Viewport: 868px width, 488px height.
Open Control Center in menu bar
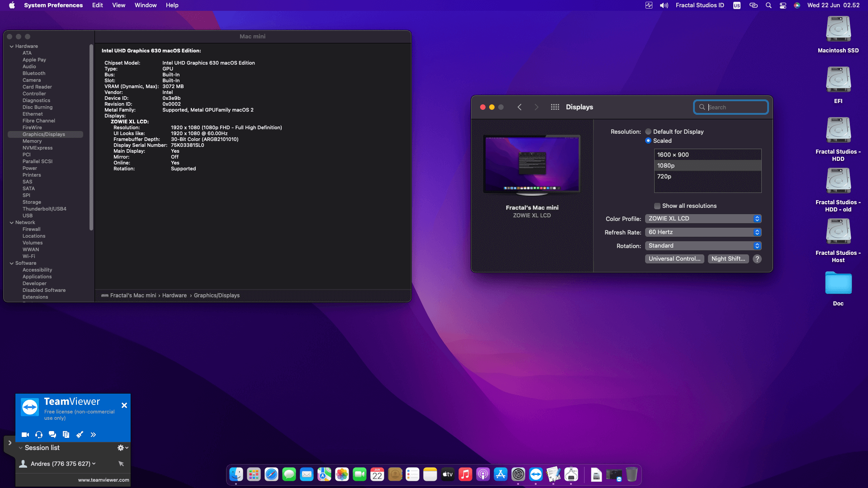783,5
